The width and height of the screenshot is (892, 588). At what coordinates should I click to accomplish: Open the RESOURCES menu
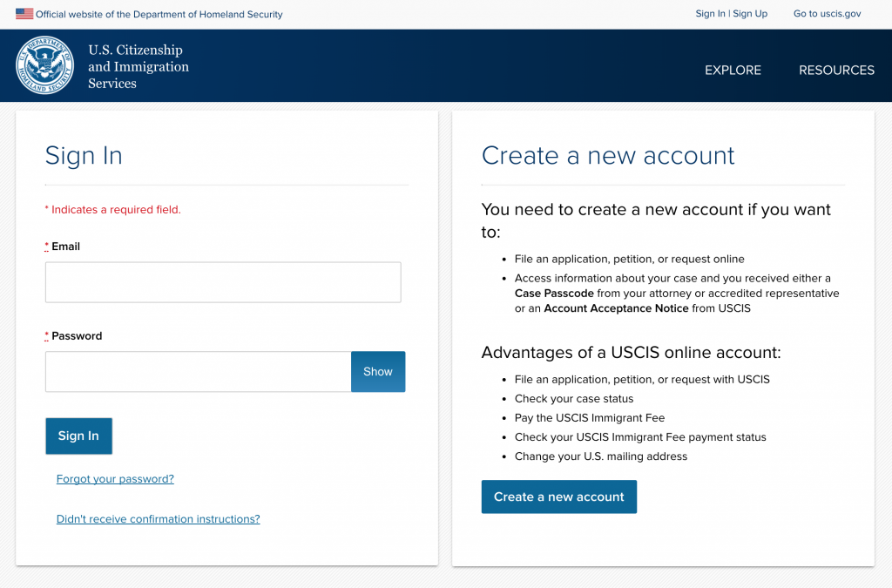coord(836,71)
